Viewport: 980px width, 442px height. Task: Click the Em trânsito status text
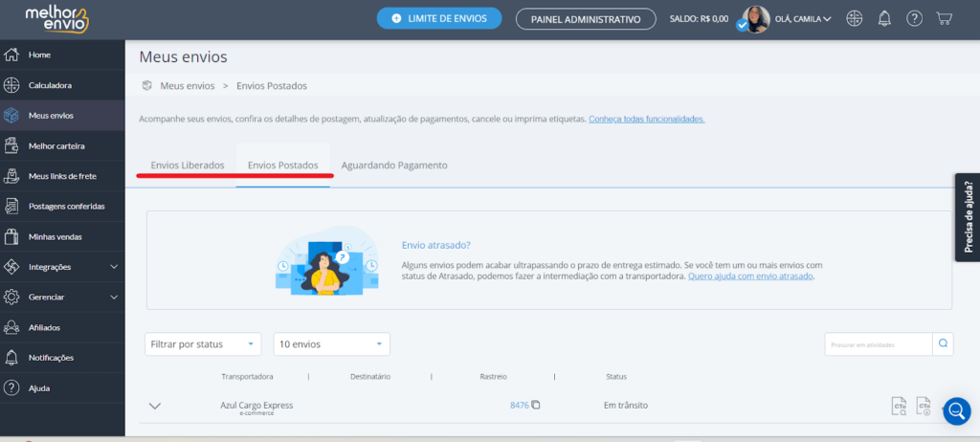(626, 405)
